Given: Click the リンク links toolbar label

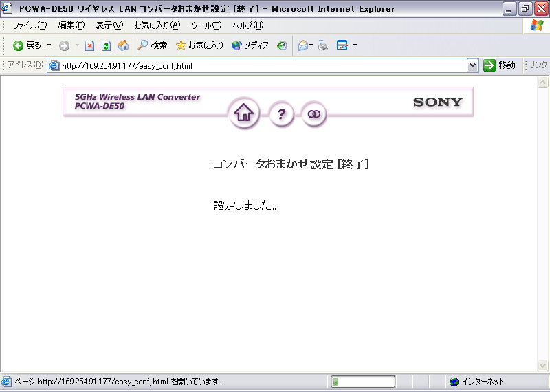Looking at the screenshot, I should (538, 65).
